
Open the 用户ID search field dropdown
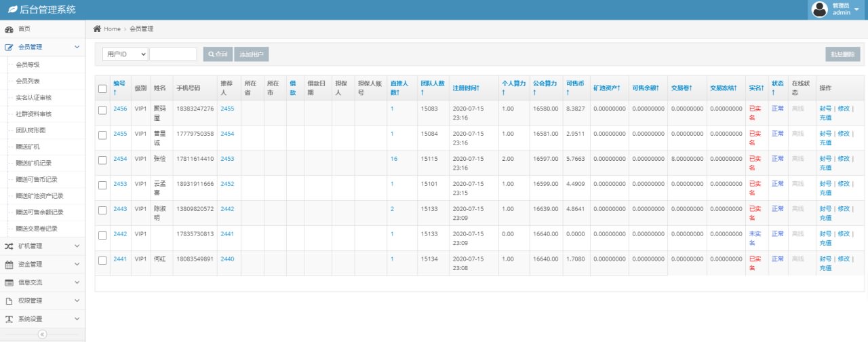[x=125, y=54]
